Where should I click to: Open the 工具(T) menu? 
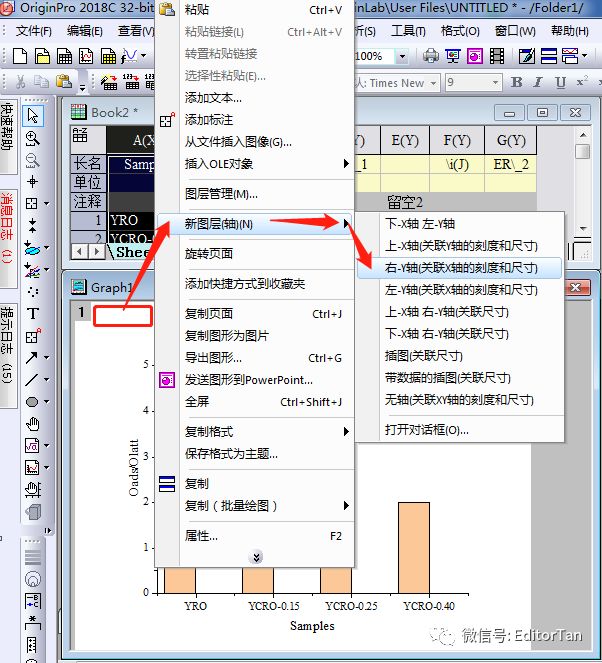click(x=408, y=31)
